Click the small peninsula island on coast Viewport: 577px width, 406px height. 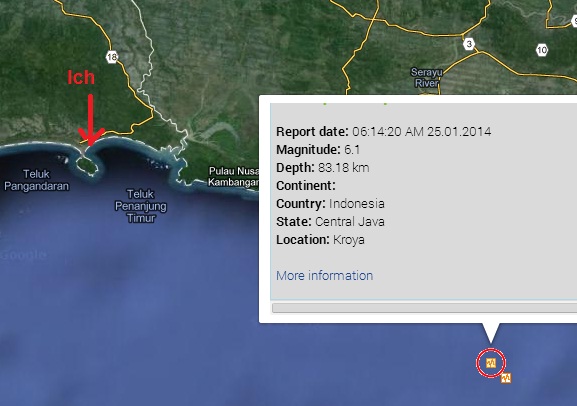tap(87, 165)
